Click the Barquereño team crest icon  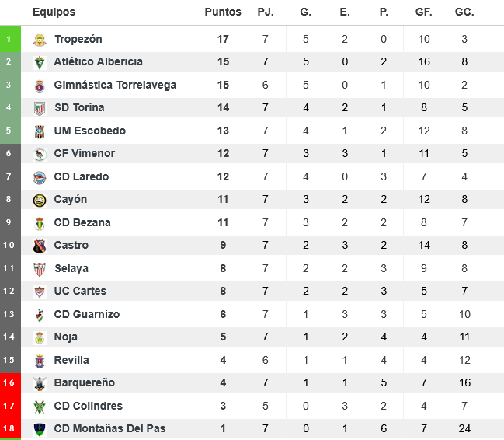40,383
